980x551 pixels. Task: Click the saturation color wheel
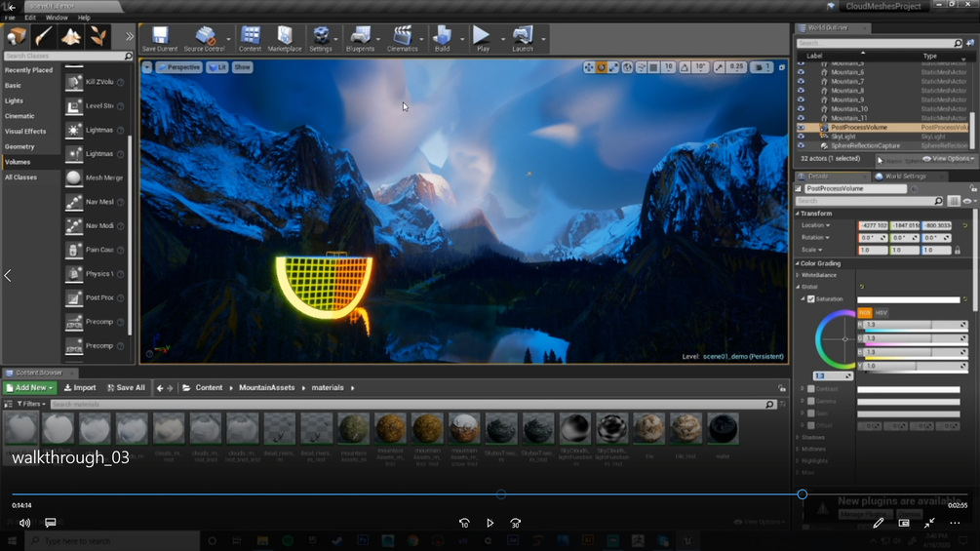836,339
